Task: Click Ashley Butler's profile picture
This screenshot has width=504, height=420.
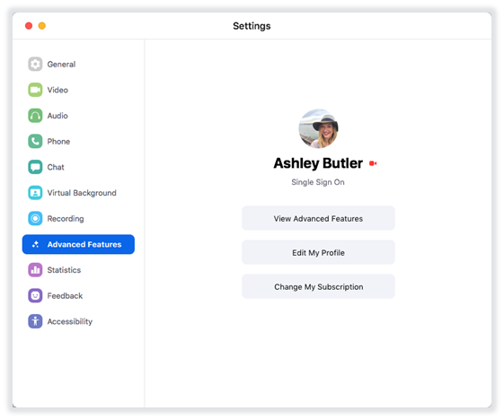Action: click(x=318, y=128)
